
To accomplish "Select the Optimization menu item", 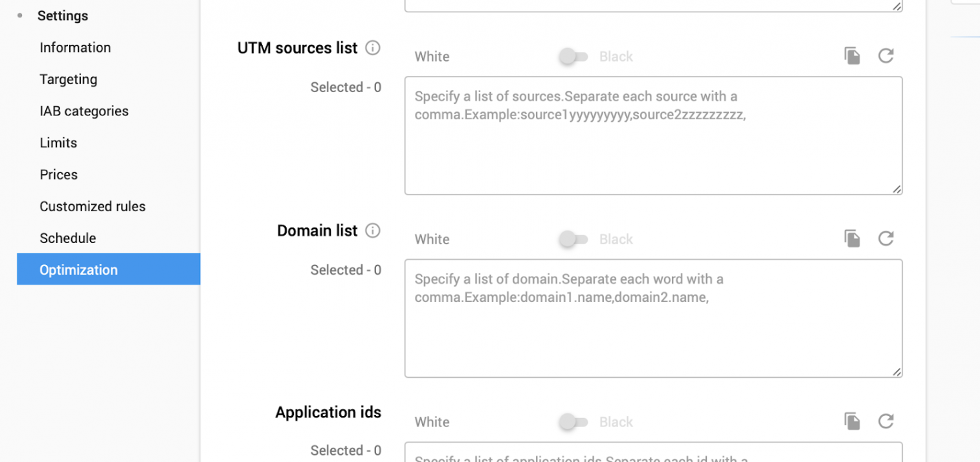I will pyautogui.click(x=109, y=269).
